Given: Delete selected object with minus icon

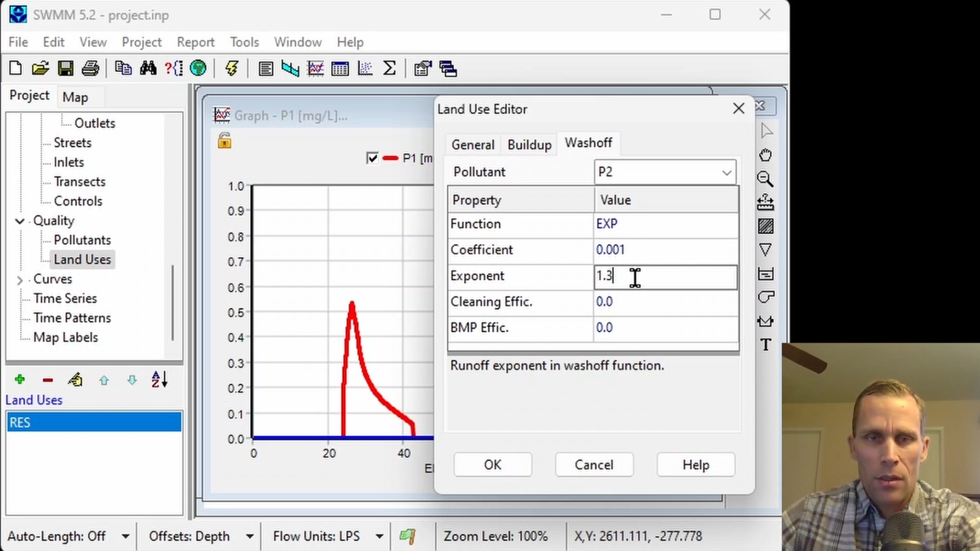Looking at the screenshot, I should [48, 380].
